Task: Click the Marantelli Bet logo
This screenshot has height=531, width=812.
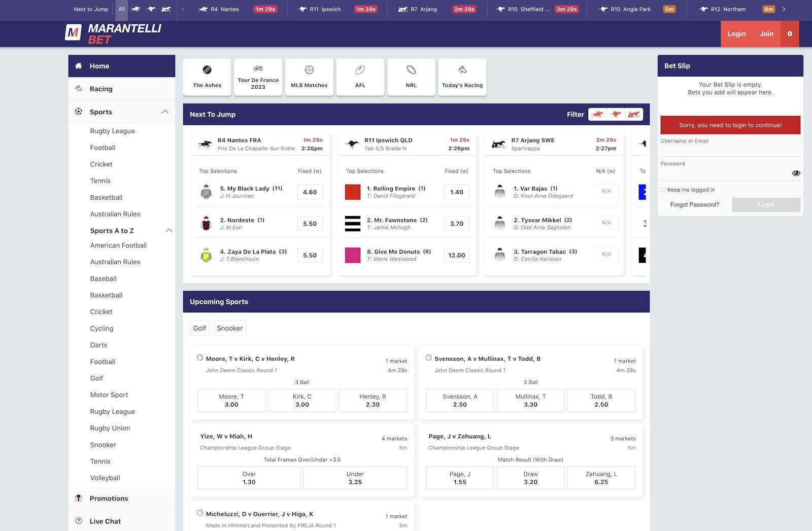Action: [x=113, y=33]
